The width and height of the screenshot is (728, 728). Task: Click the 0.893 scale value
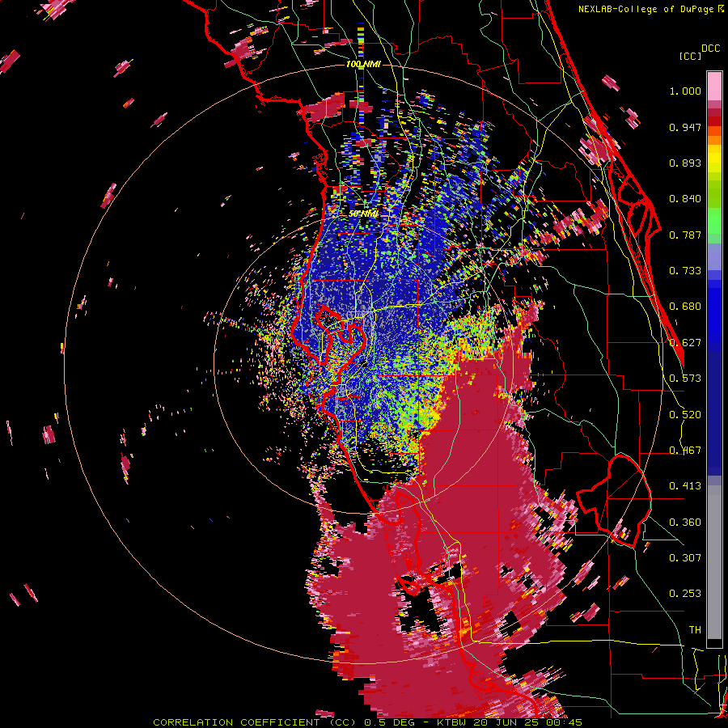pyautogui.click(x=685, y=163)
